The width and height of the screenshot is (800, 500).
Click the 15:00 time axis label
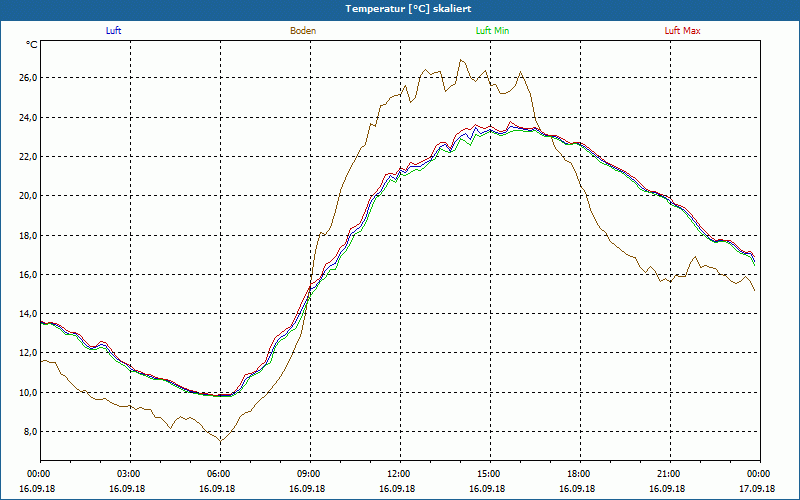(490, 473)
